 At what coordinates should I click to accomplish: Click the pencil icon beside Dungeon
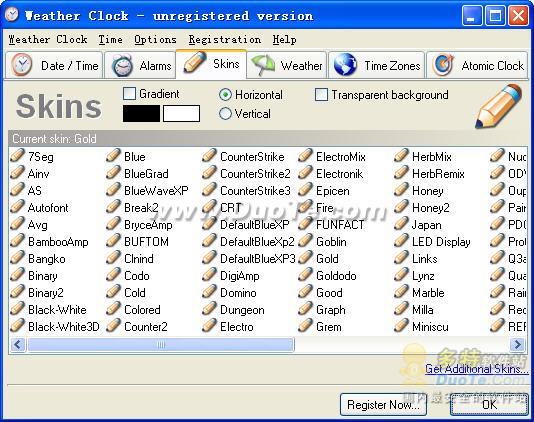tap(209, 309)
